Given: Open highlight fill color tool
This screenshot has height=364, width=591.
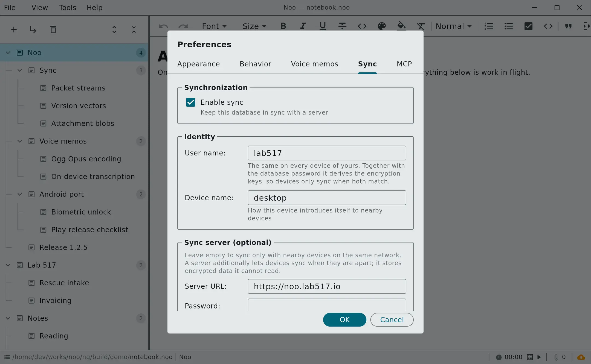Looking at the screenshot, I should pyautogui.click(x=401, y=26).
